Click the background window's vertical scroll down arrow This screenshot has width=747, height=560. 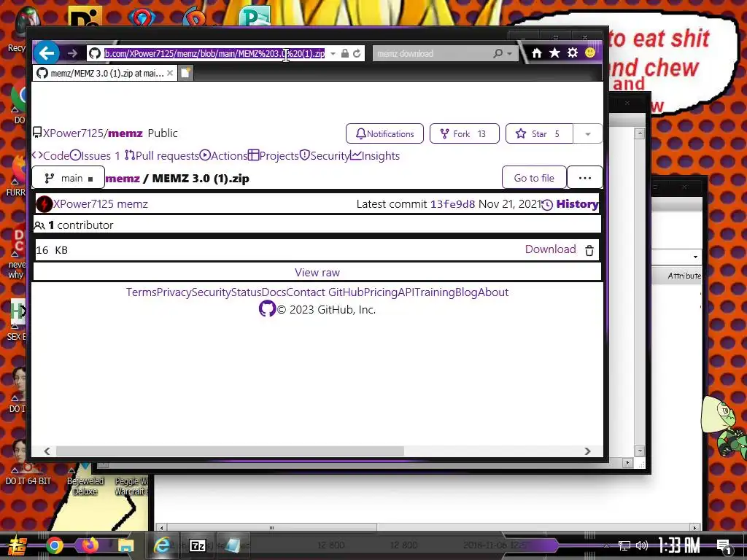pyautogui.click(x=640, y=451)
